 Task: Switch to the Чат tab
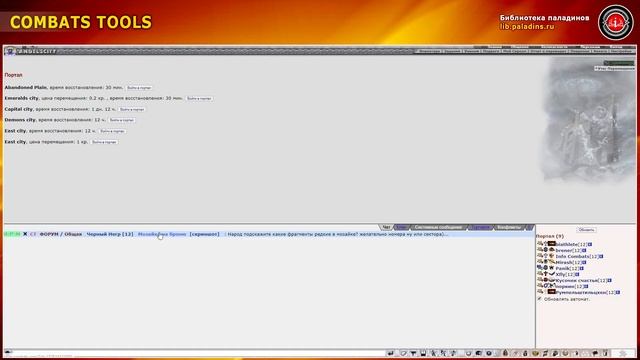coord(386,227)
